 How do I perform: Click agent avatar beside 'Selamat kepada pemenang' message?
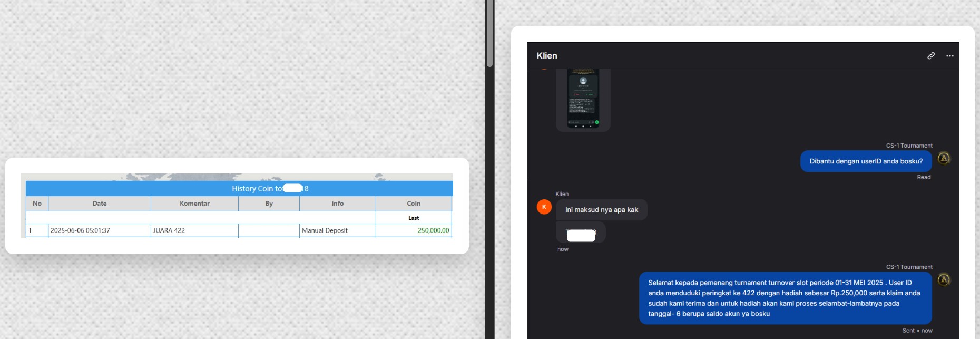click(944, 279)
